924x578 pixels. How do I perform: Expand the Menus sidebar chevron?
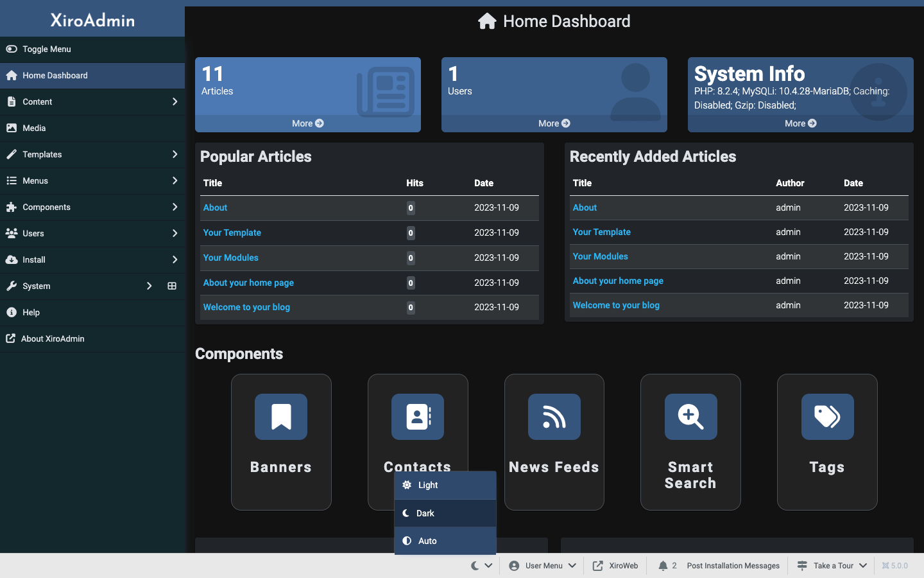[x=175, y=180]
